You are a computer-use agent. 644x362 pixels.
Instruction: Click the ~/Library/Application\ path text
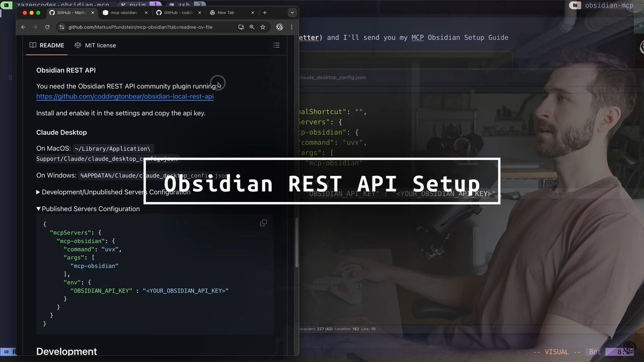(113, 149)
